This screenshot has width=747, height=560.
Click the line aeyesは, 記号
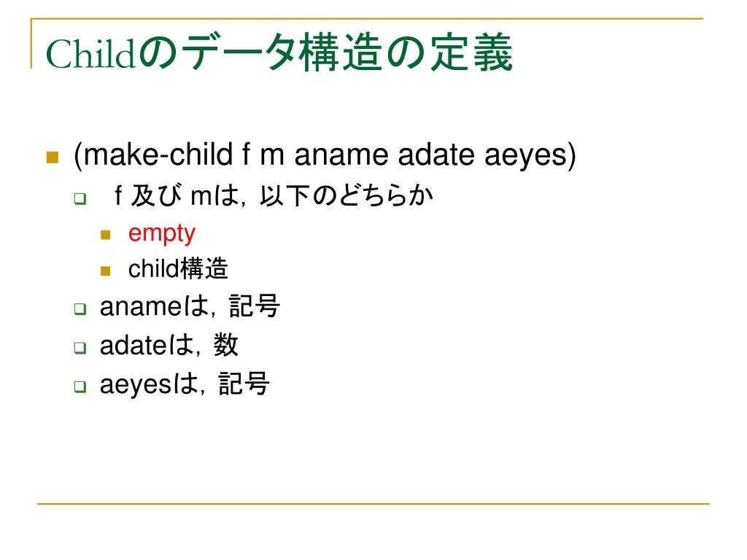point(185,384)
